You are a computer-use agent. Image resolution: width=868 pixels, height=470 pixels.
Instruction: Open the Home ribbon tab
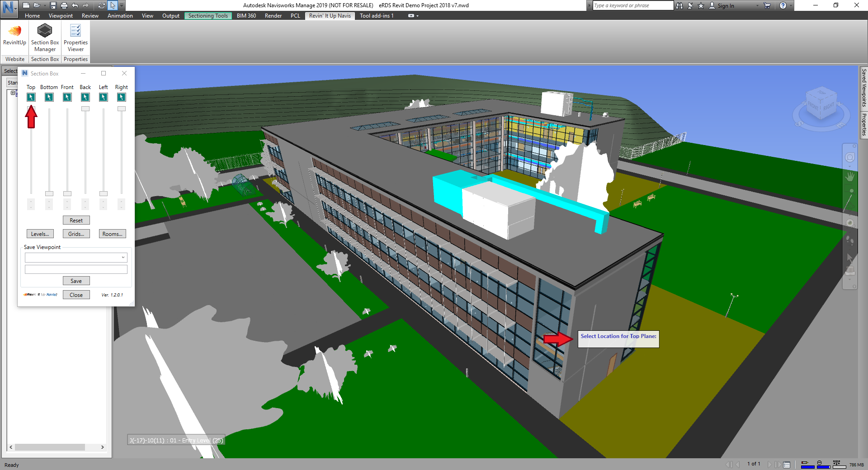coord(33,16)
